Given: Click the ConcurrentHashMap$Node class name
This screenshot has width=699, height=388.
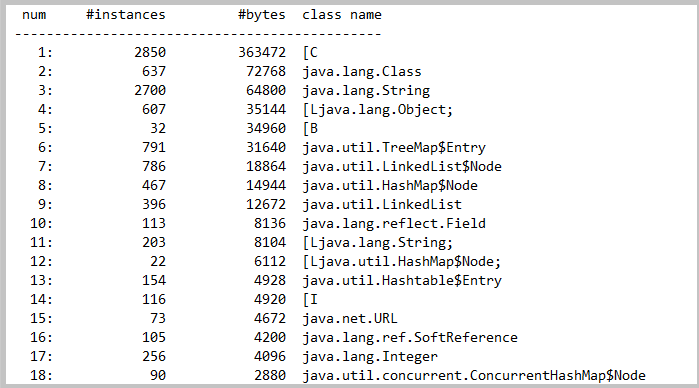Looking at the screenshot, I should click(x=474, y=376).
